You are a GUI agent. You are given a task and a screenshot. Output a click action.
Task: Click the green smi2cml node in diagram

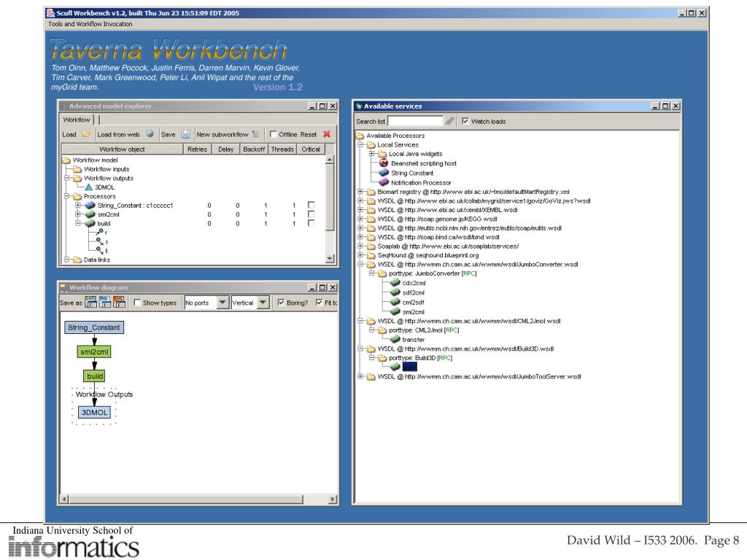point(94,352)
